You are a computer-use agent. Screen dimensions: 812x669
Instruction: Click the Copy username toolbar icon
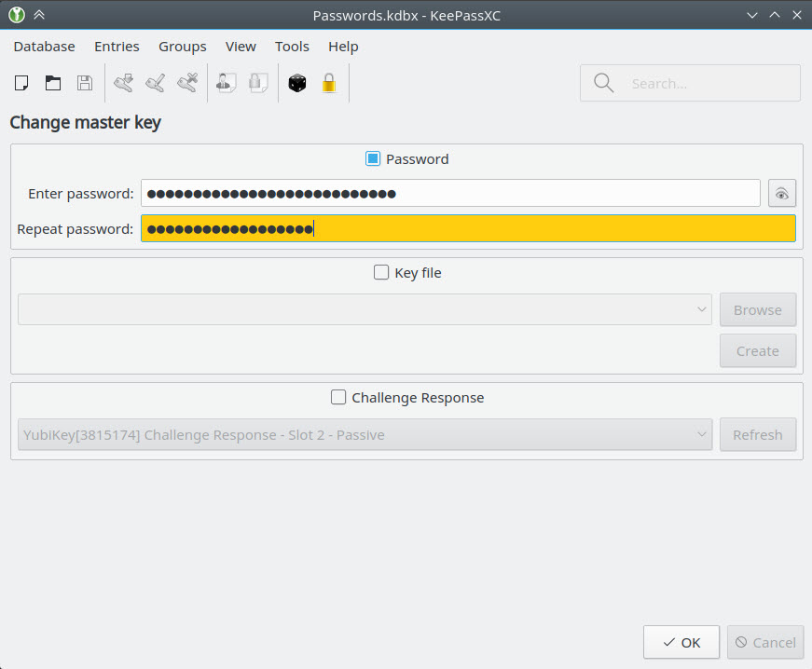[227, 83]
